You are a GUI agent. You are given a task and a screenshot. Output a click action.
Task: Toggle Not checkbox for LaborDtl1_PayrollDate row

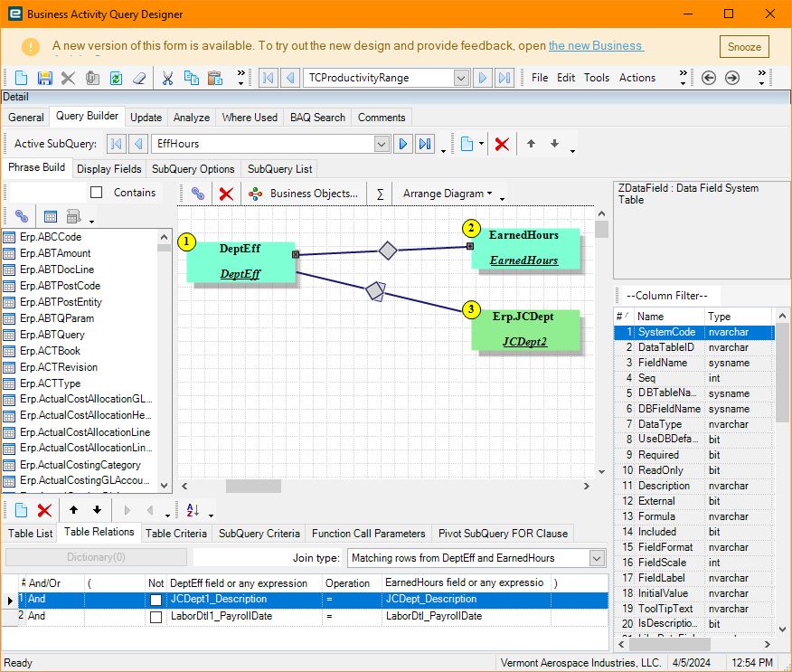(x=156, y=617)
